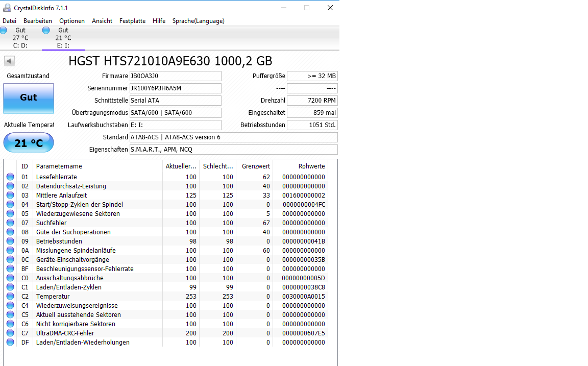Click status icon for UltraDMA-CRC-Fehler
The height and width of the screenshot is (366, 588).
10,333
